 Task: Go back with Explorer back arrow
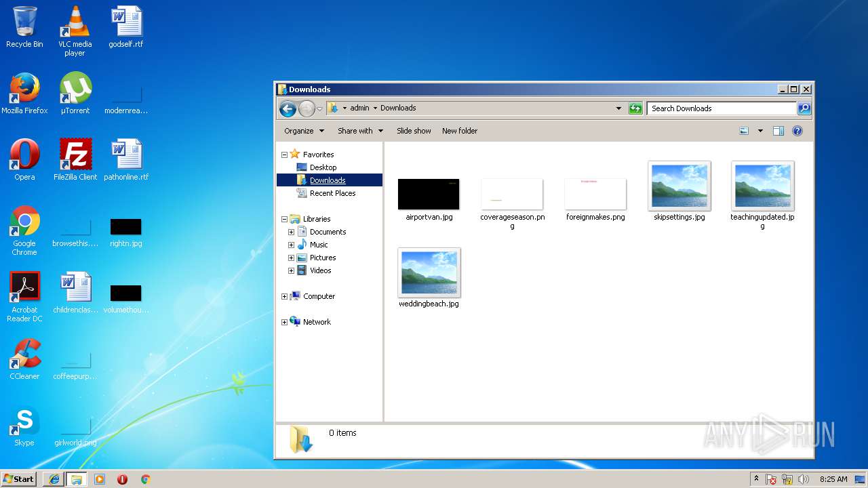[288, 108]
